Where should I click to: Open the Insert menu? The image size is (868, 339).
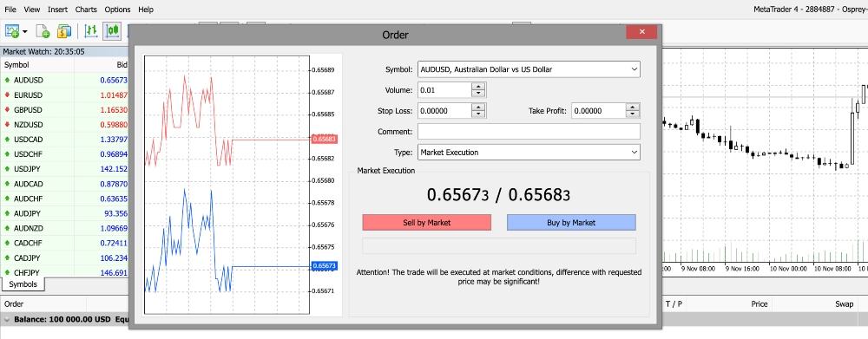(57, 10)
